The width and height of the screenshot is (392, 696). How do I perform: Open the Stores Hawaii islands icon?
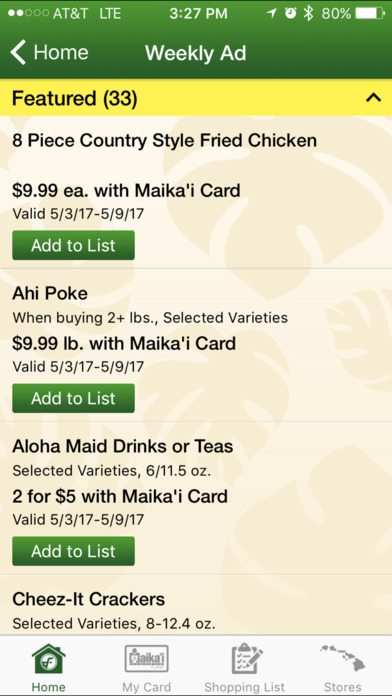coord(342,658)
